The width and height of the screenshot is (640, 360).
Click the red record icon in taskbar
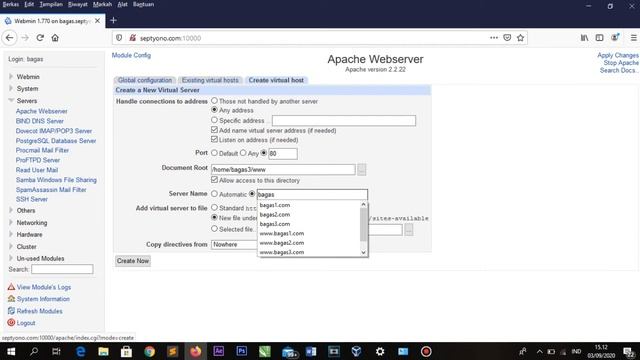(x=426, y=351)
